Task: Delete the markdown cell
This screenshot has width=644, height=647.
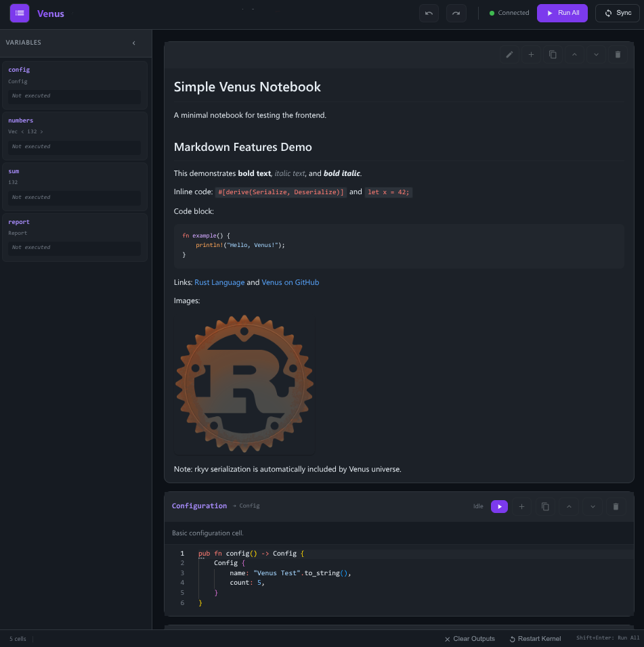Action: [618, 54]
